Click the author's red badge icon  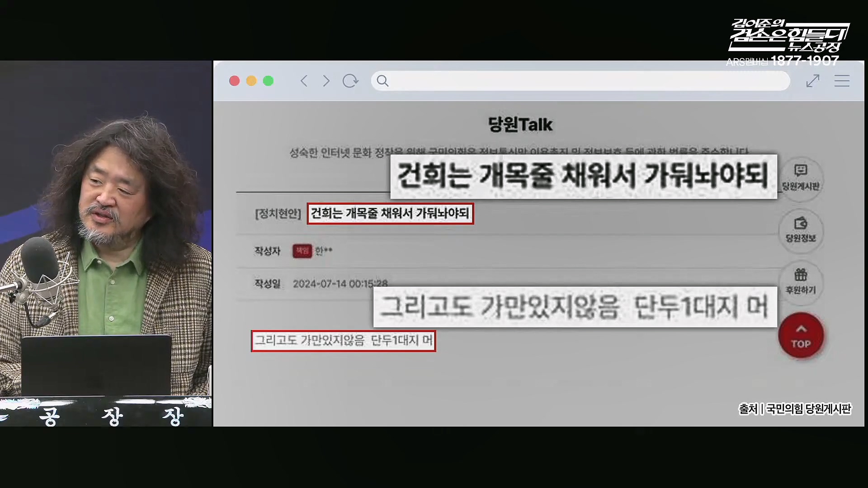coord(302,251)
